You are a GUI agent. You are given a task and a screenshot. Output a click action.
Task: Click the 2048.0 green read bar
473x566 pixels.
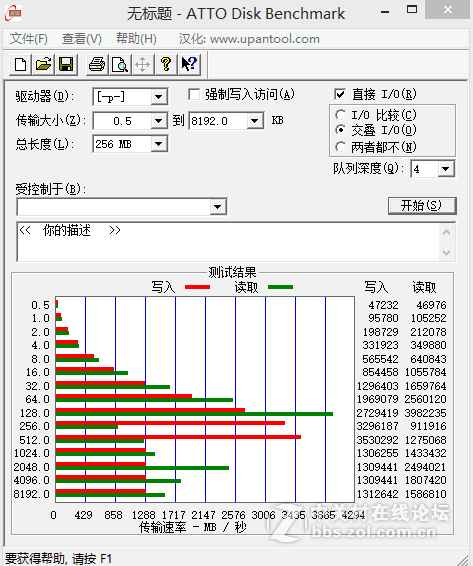[x=142, y=468]
